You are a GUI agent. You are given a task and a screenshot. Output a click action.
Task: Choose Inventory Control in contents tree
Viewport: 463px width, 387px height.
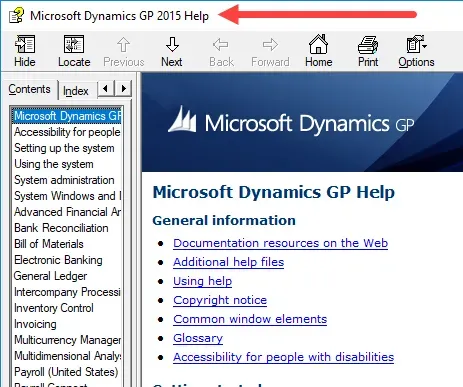coord(54,308)
